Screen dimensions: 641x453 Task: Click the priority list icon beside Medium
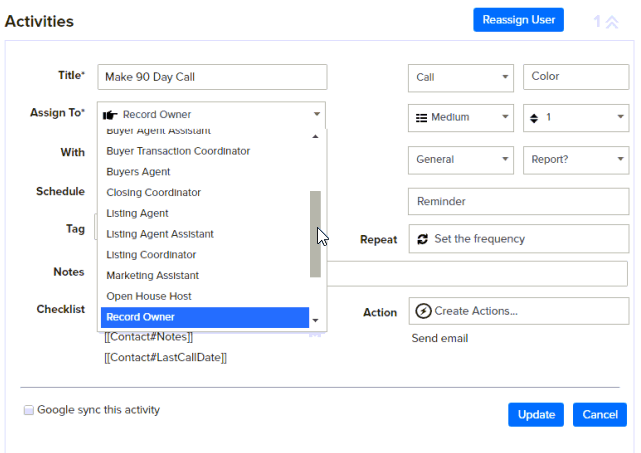tap(421, 118)
